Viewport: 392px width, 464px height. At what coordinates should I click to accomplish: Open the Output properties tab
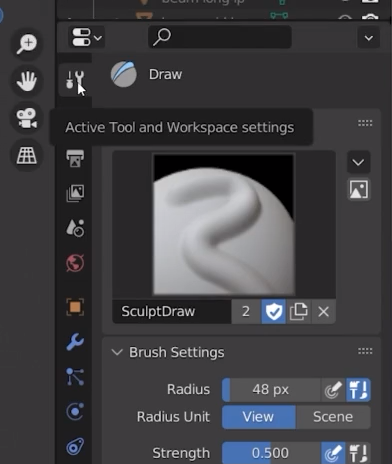(x=75, y=158)
